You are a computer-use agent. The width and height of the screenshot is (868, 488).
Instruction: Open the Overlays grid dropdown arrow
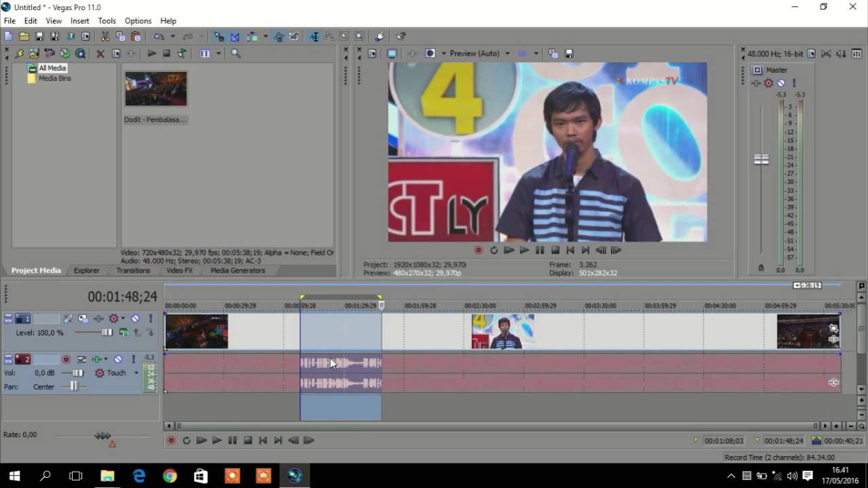coord(536,54)
